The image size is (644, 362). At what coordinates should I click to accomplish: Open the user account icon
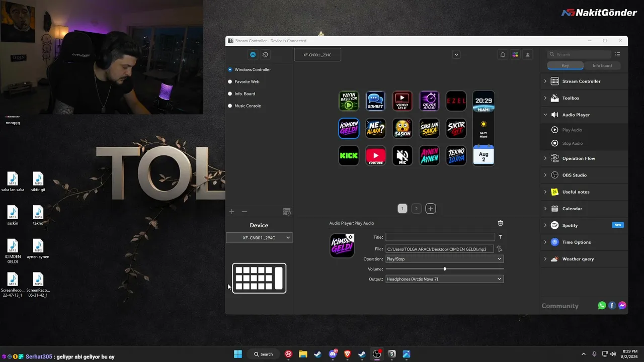pos(528,55)
